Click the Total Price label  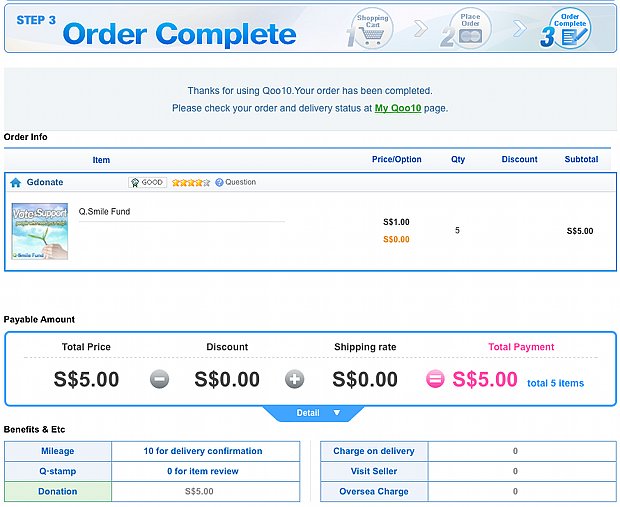(86, 347)
